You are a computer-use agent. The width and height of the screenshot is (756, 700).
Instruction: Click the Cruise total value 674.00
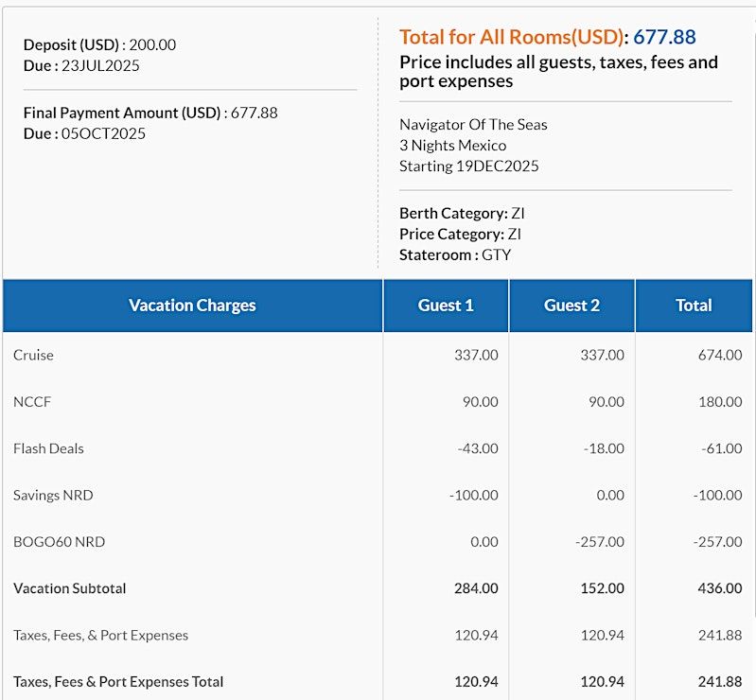coord(720,356)
